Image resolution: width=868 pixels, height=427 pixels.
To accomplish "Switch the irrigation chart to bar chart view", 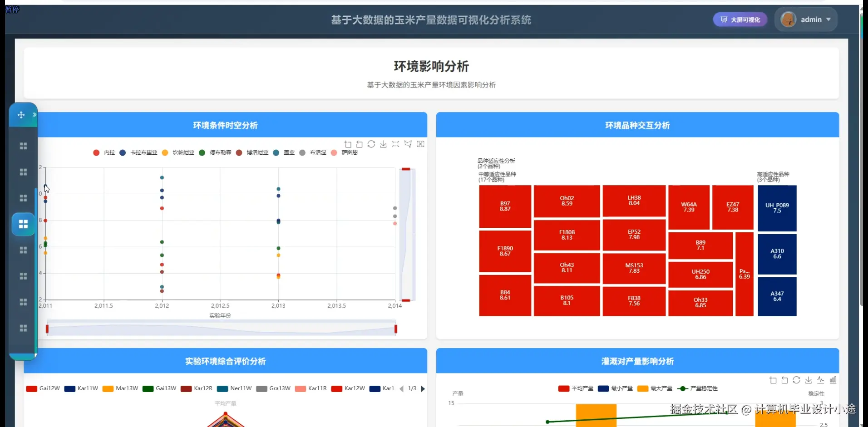I will point(833,380).
